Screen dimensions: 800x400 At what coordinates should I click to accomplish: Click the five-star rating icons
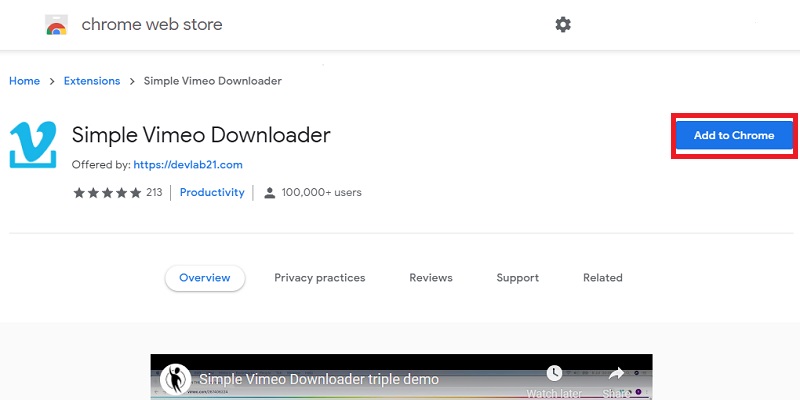(107, 193)
